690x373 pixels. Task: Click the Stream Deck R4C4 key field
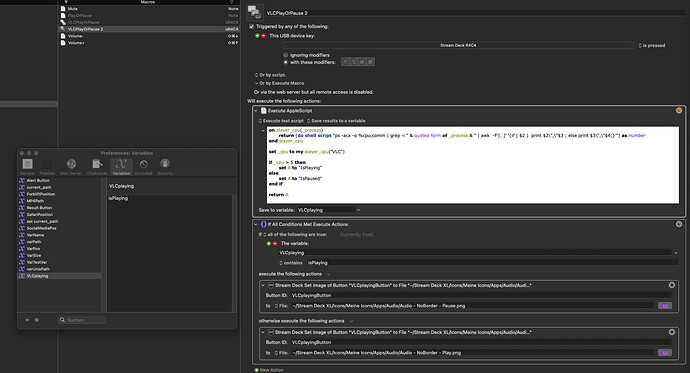pyautogui.click(x=458, y=45)
